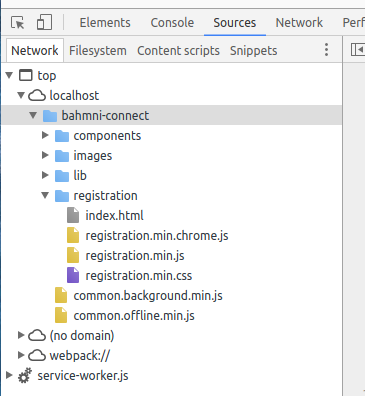Image resolution: width=365 pixels, height=396 pixels.
Task: Expand the images folder arrow
Action: 45,155
